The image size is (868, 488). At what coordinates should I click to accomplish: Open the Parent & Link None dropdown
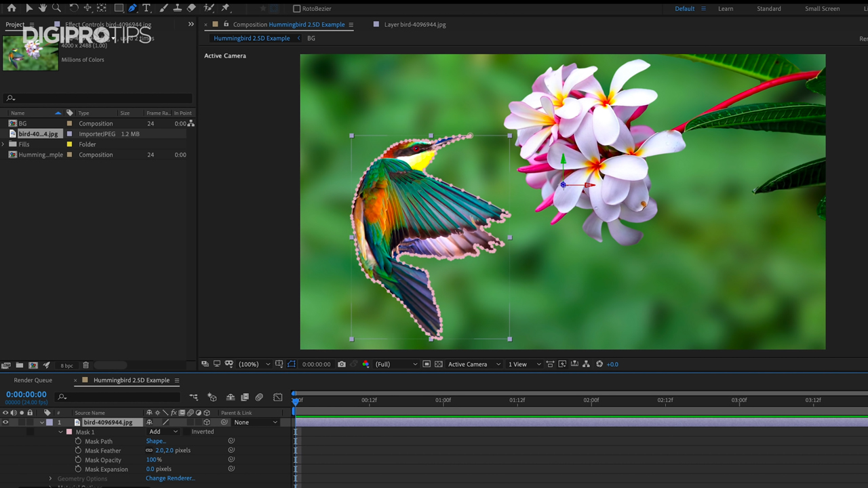pyautogui.click(x=254, y=422)
